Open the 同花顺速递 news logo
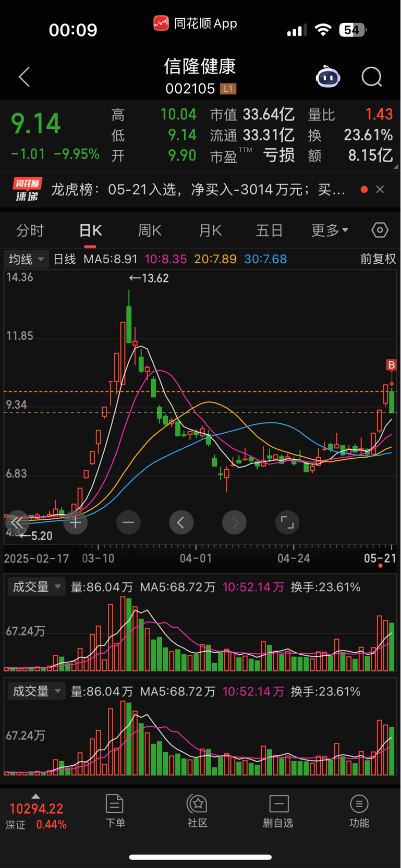 tap(27, 189)
